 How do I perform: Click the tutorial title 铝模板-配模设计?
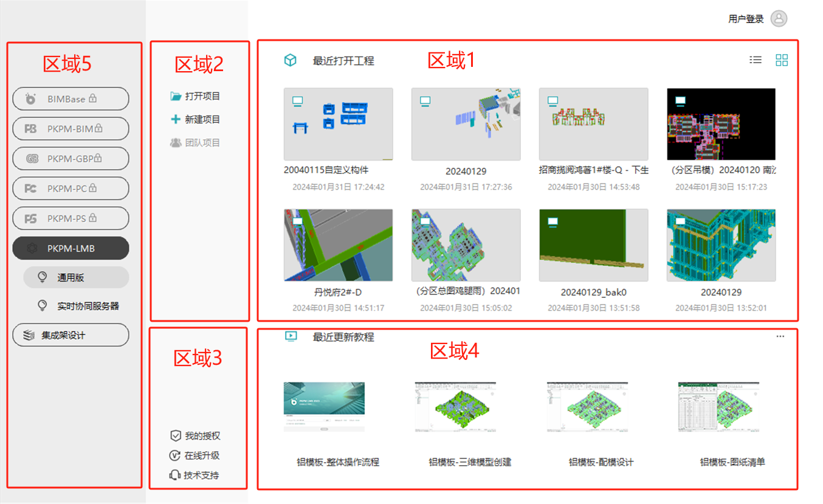click(601, 462)
